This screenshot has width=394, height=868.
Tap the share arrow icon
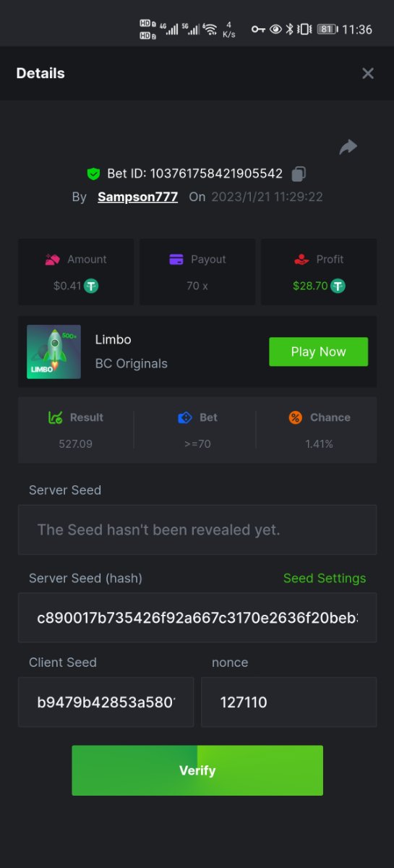[348, 148]
